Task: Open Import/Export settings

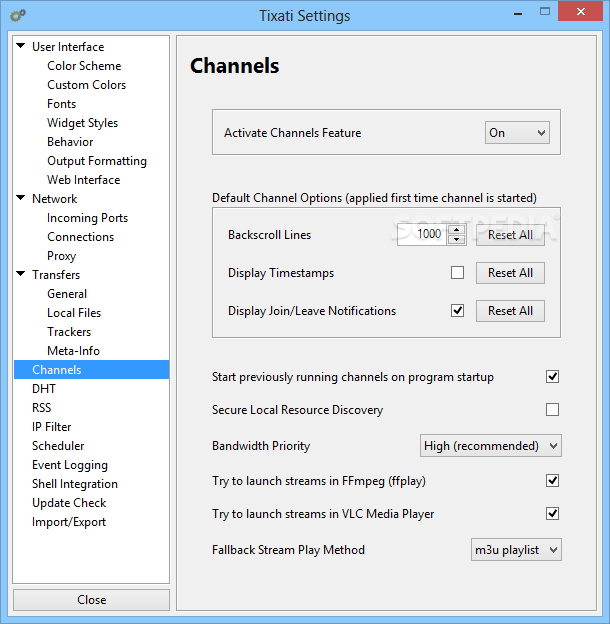Action: click(x=69, y=522)
